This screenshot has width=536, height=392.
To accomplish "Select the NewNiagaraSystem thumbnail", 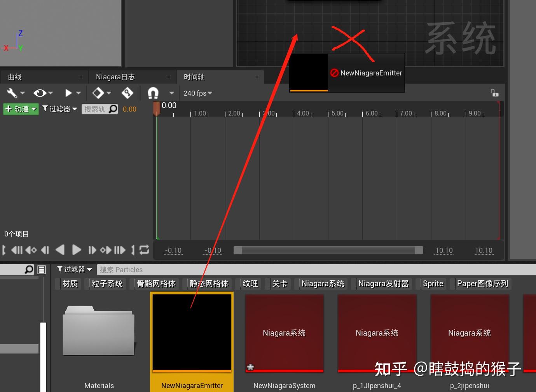I will coord(284,332).
